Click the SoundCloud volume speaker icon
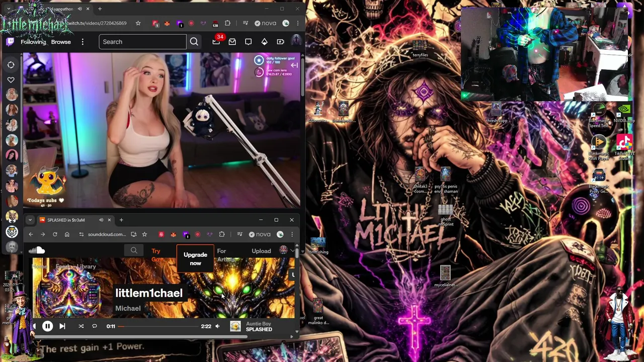Viewport: 644px width, 362px height. (217, 326)
